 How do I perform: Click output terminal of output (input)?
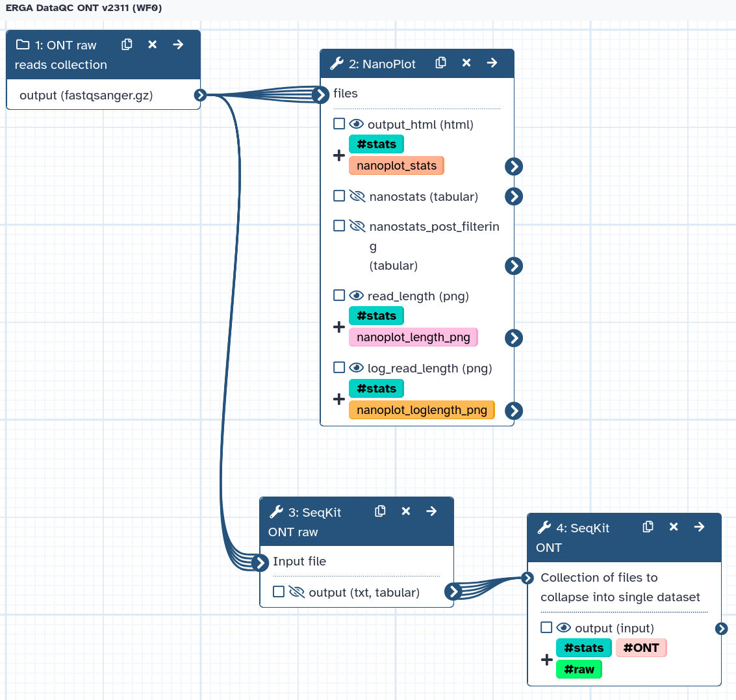point(722,629)
